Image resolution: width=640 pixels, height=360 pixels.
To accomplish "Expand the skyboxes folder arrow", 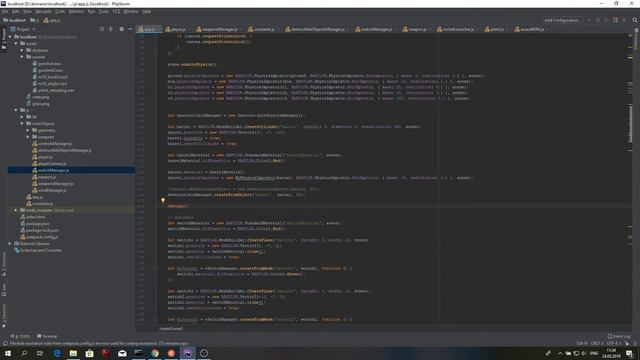I will tap(22, 50).
